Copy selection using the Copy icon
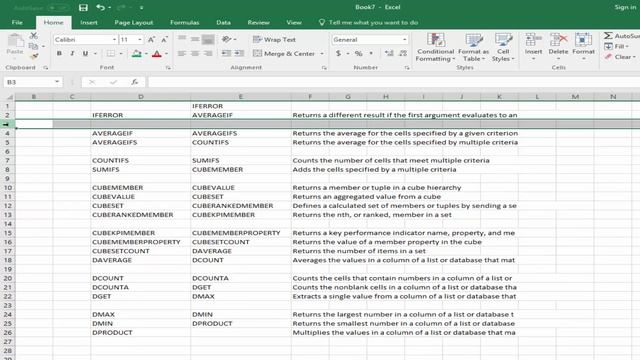This screenshot has width=640, height=360. (x=34, y=46)
